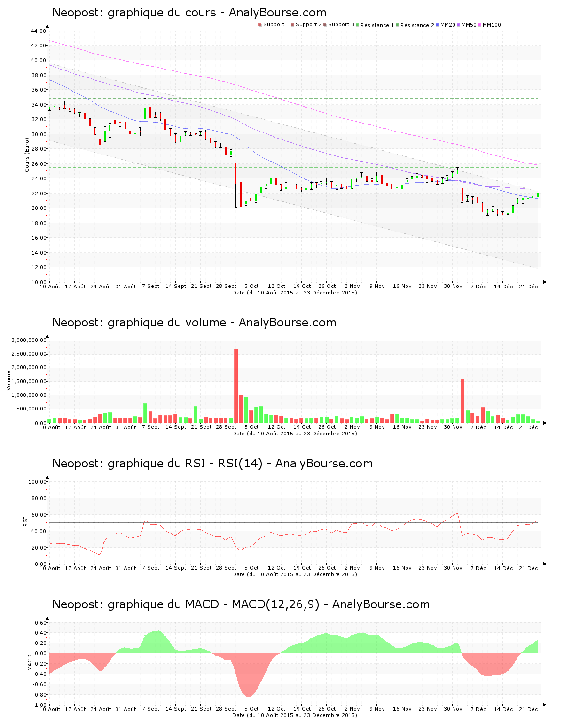Click the Support 1 red legend swatch
The height and width of the screenshot is (728, 564).
click(x=260, y=25)
